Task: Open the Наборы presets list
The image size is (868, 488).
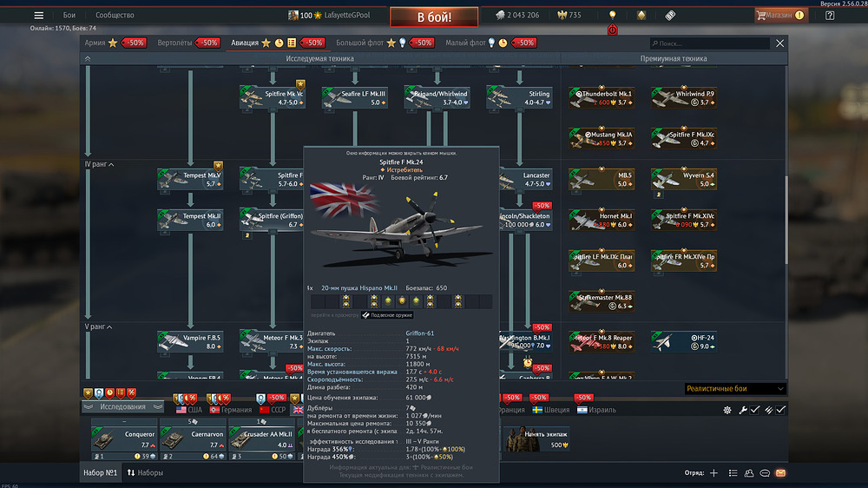Action: point(145,473)
